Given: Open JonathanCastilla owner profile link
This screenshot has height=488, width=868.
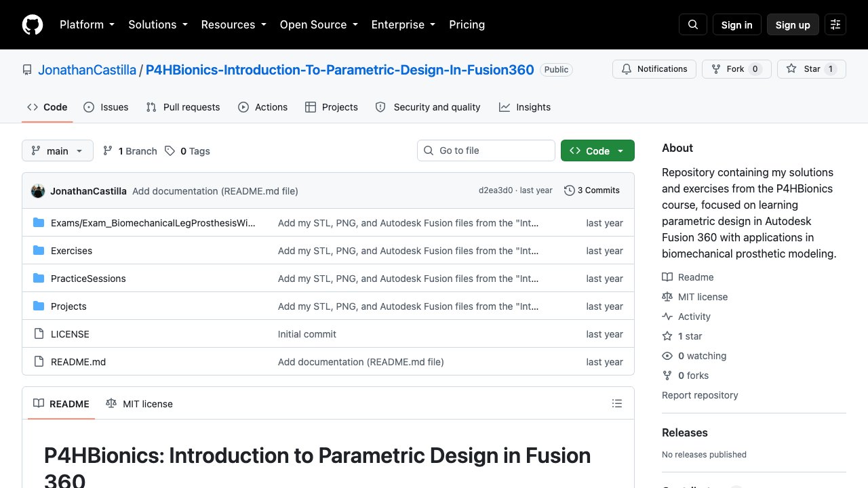Looking at the screenshot, I should coord(87,69).
